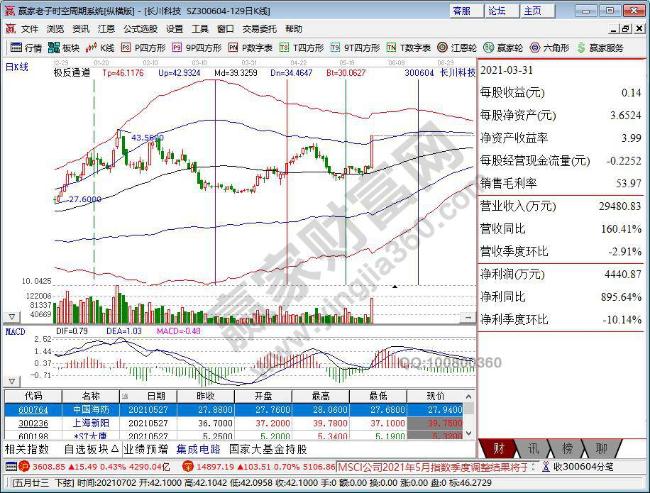Open the 工具 menu

point(199,29)
